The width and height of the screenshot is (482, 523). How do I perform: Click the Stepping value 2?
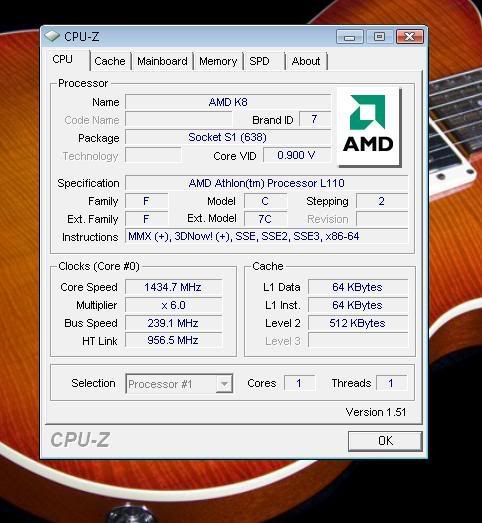(382, 201)
